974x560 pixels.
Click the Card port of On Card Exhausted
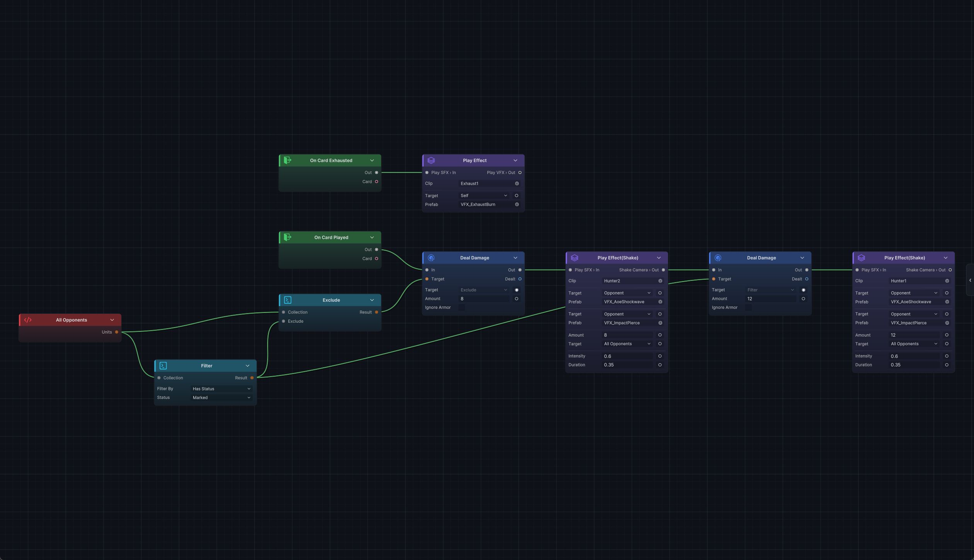click(376, 182)
